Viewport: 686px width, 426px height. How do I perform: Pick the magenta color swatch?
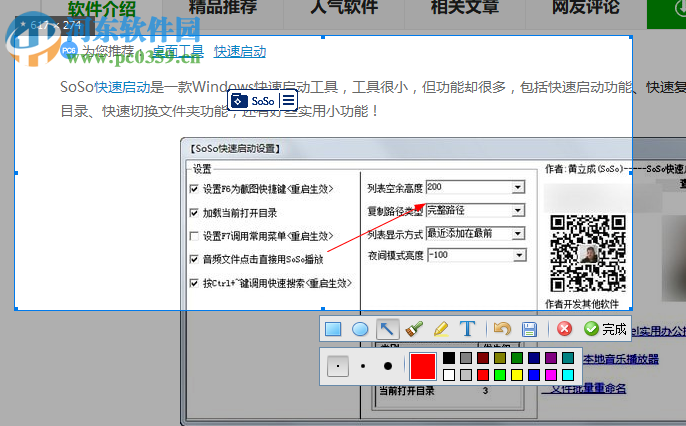(x=551, y=375)
